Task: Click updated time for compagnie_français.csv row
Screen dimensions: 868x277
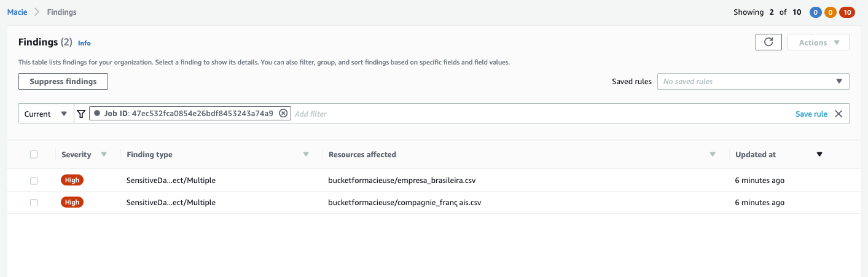Action: click(760, 203)
